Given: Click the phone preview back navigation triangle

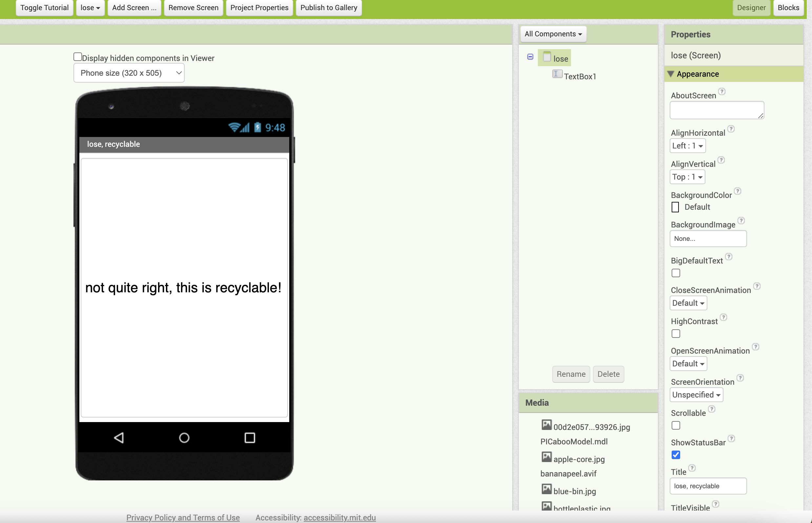Looking at the screenshot, I should coord(119,438).
